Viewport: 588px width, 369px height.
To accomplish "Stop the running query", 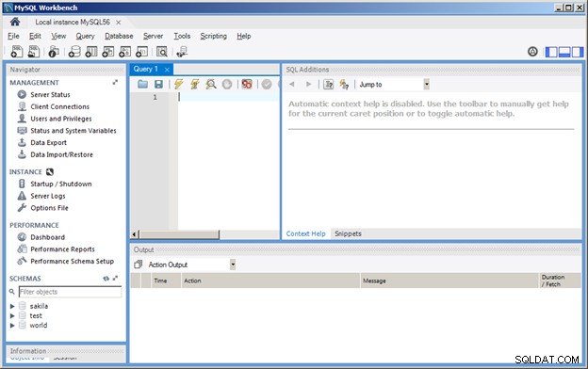I will [227, 85].
